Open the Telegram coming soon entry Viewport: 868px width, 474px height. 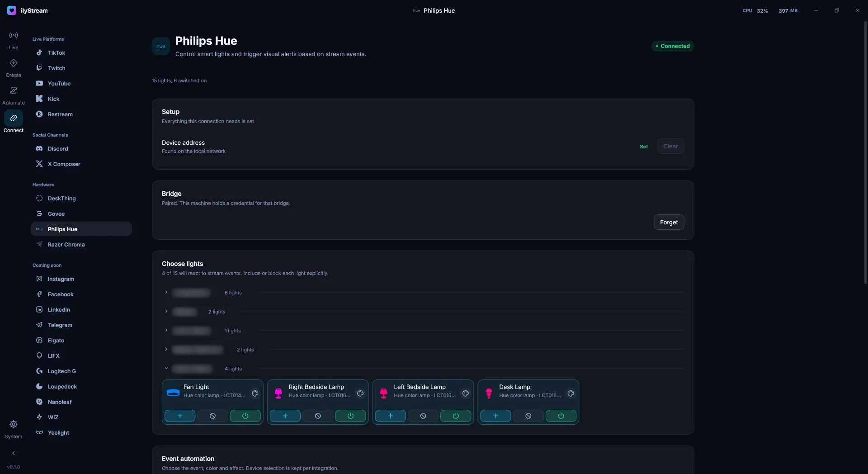point(81,325)
